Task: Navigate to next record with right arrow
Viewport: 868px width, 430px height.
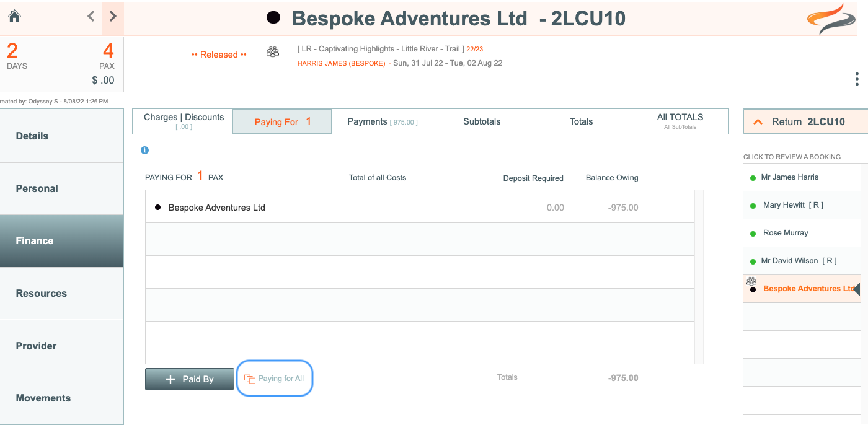Action: (x=112, y=17)
